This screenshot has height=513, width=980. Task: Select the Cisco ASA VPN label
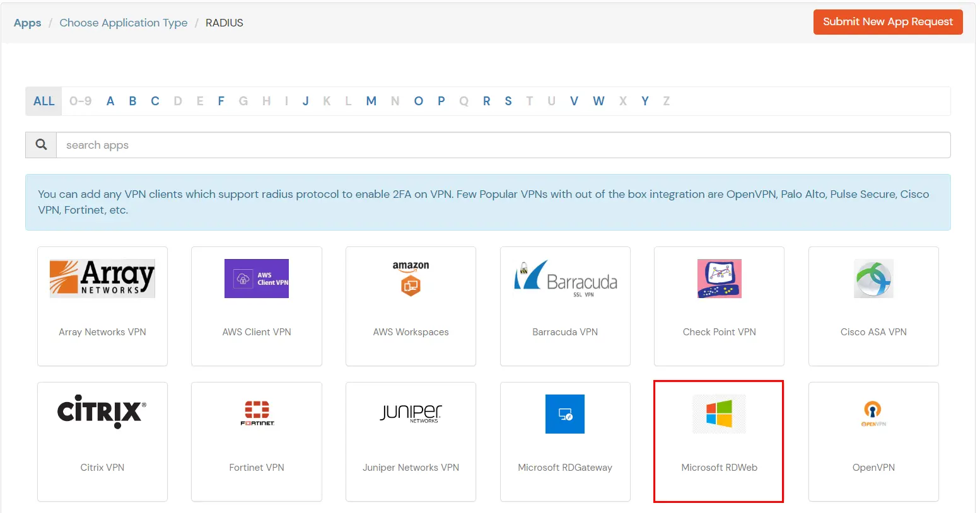point(873,332)
